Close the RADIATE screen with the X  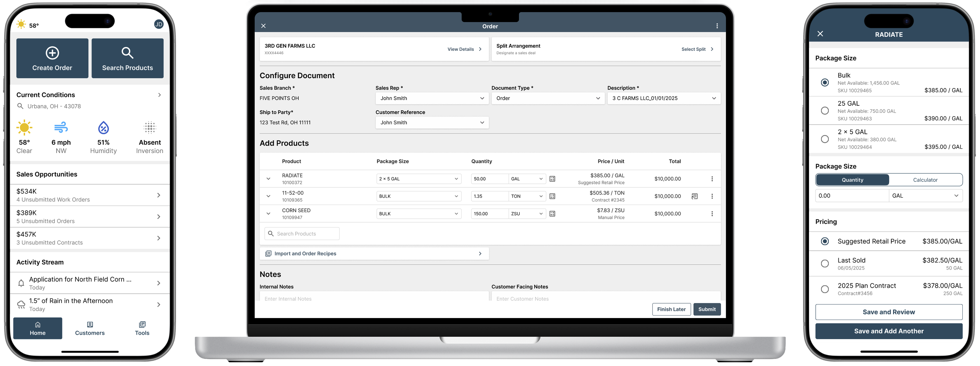[820, 34]
